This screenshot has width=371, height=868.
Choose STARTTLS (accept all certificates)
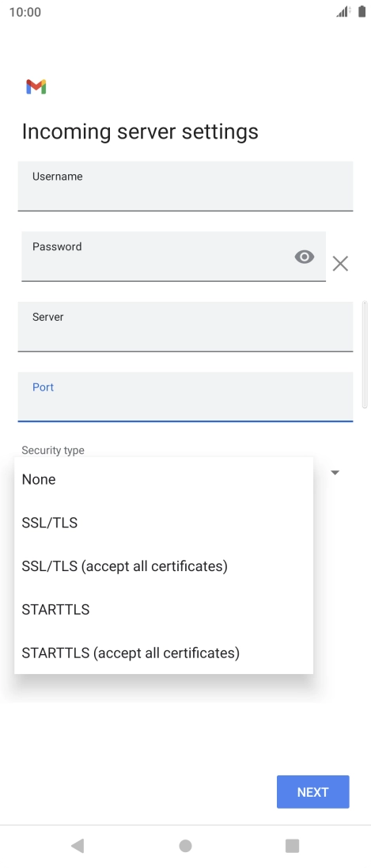[164, 653]
